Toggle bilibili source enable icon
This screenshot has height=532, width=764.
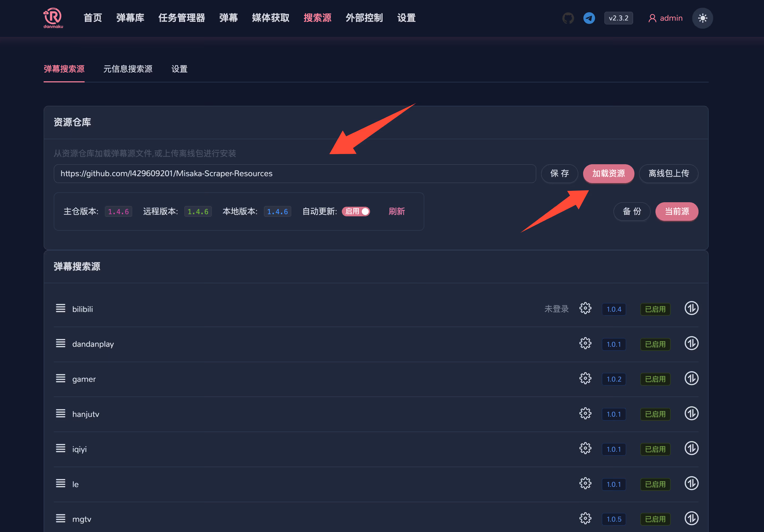click(x=691, y=308)
